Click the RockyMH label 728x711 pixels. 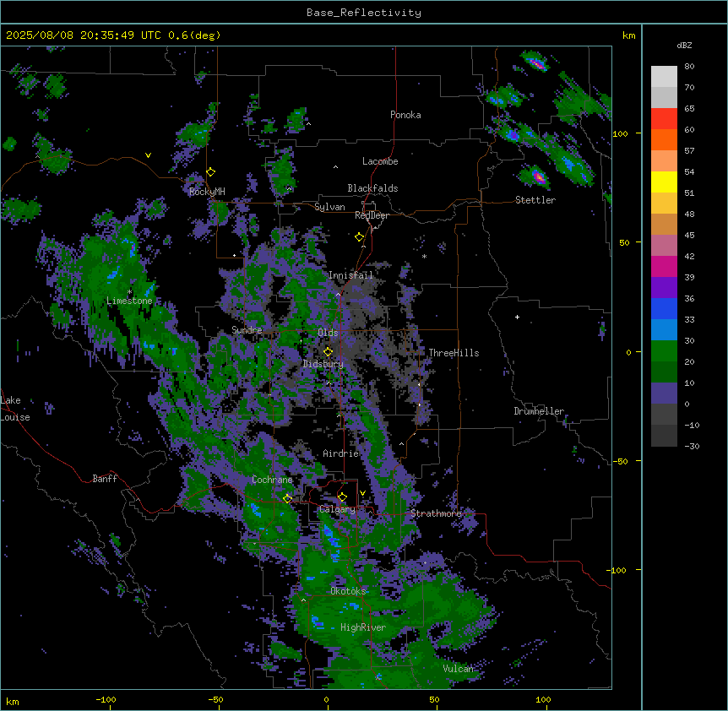(207, 192)
